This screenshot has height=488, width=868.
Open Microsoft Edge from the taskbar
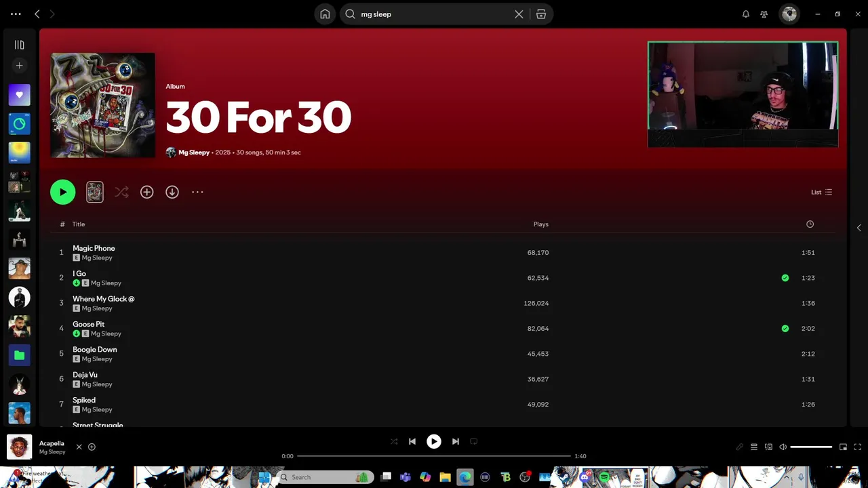point(465,477)
